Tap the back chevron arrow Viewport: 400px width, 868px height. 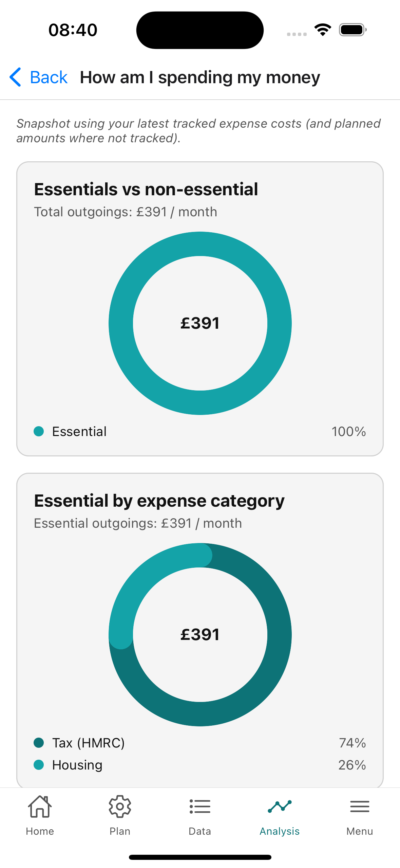15,77
